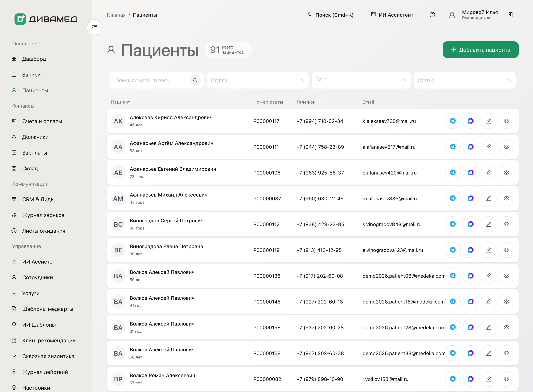Click the logout icon next to Мировой Илья

pyautogui.click(x=510, y=15)
